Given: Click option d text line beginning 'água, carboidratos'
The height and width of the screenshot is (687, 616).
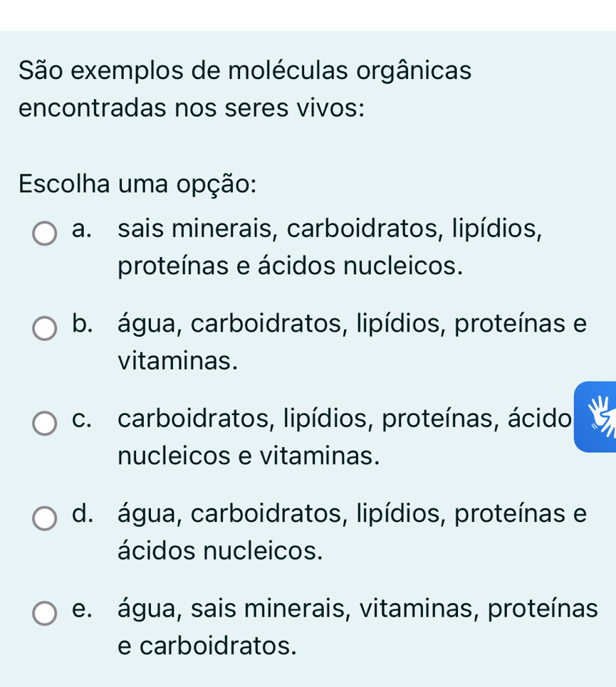Looking at the screenshot, I should (x=353, y=513).
